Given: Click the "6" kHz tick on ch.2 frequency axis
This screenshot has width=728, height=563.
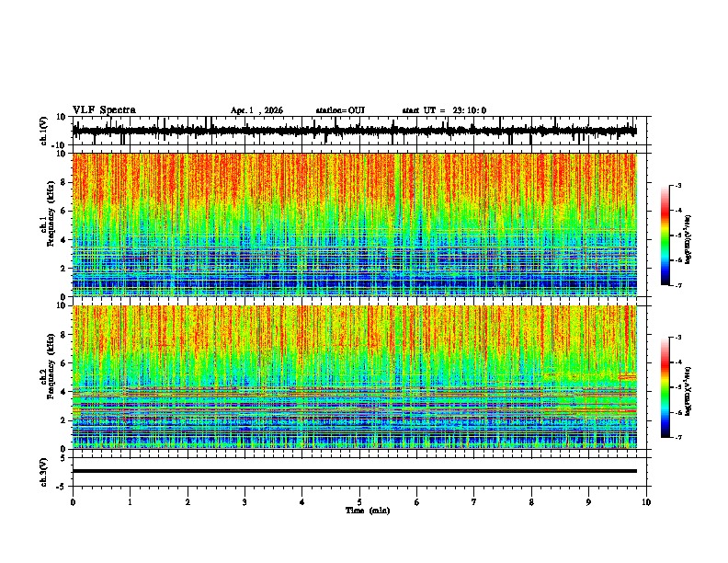Looking at the screenshot, I should coord(64,363).
